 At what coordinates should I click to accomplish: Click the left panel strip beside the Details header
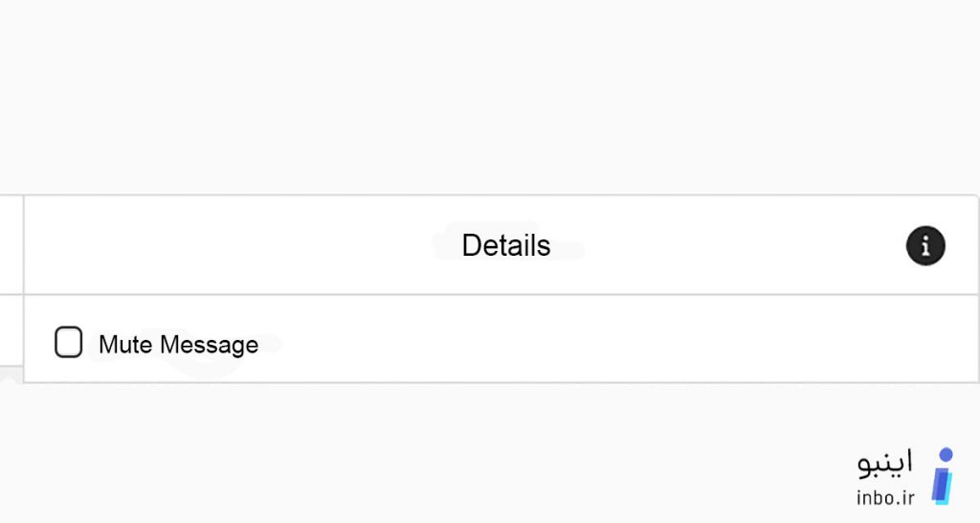(x=11, y=244)
